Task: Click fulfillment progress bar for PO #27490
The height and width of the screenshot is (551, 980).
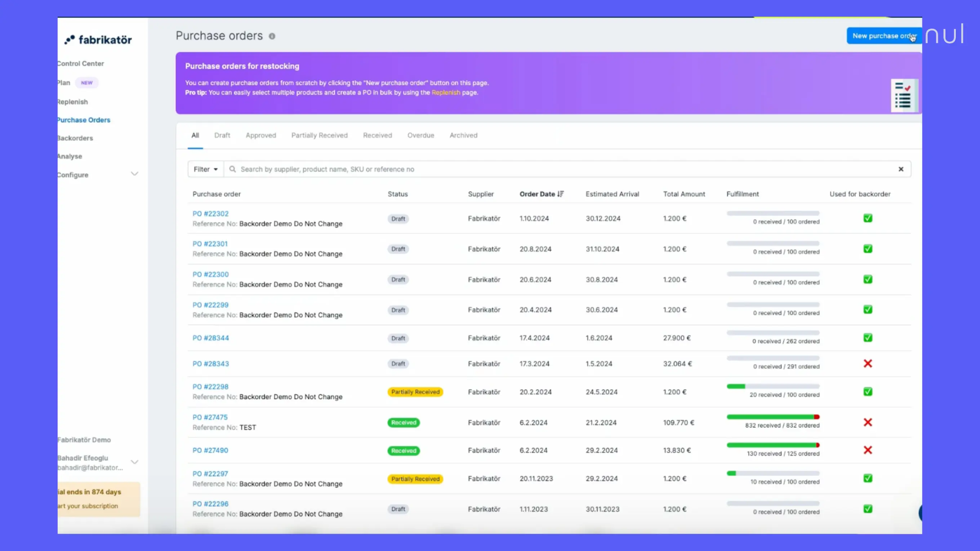Action: click(773, 445)
